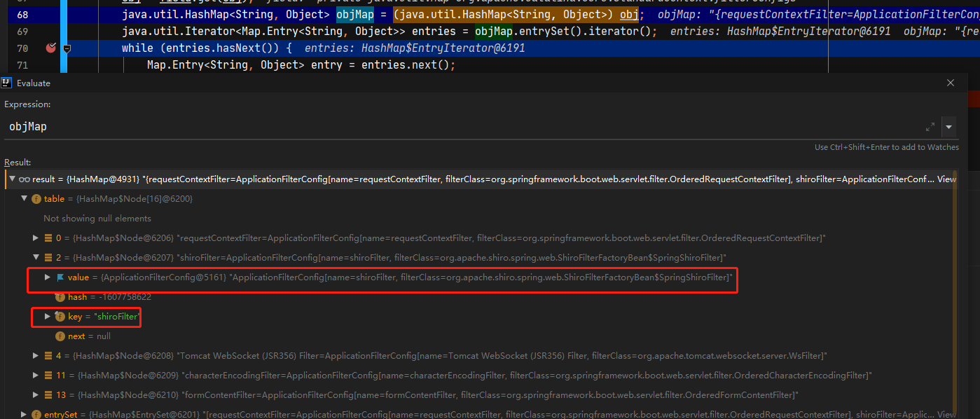Click the glasses watch icon next to result

[x=25, y=179]
